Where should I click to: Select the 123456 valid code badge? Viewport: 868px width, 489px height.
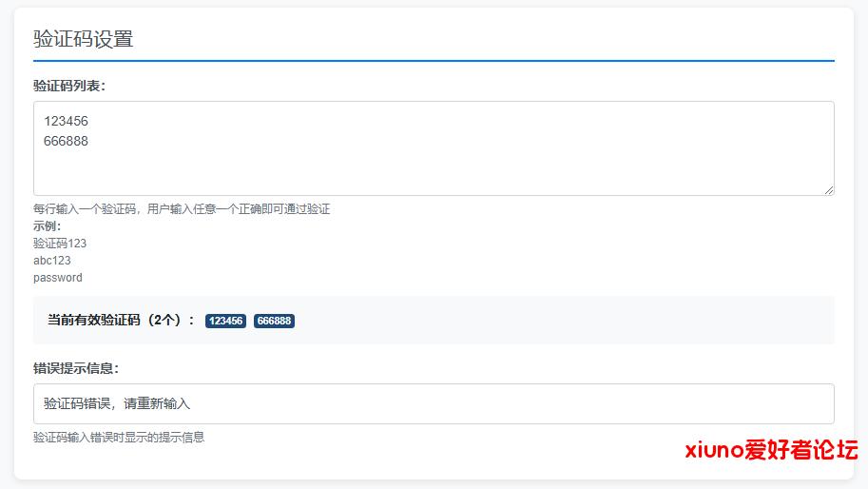click(x=225, y=322)
